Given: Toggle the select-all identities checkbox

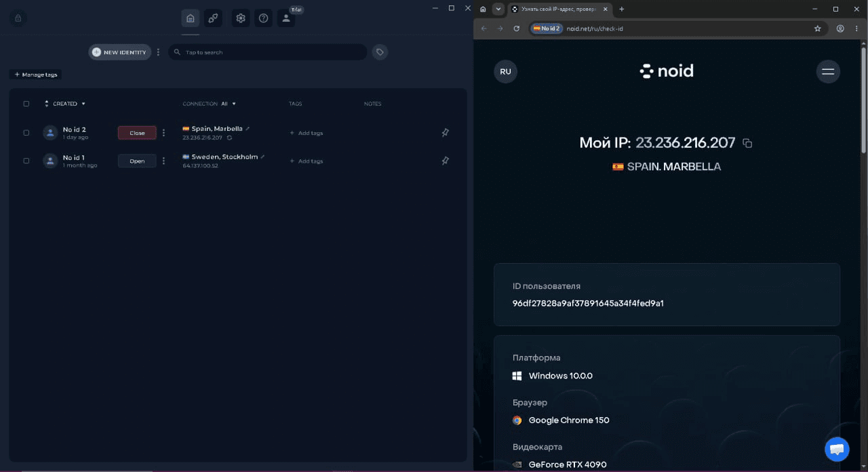Looking at the screenshot, I should (x=26, y=104).
